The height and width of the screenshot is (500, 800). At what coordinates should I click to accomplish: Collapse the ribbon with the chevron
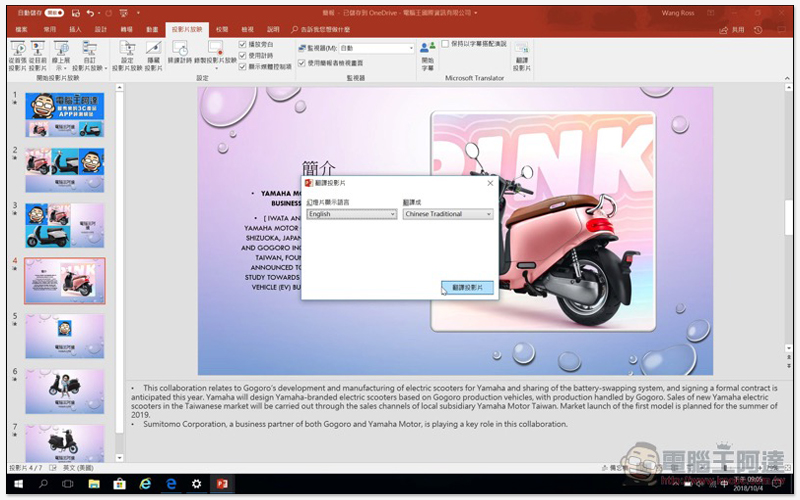[x=787, y=78]
